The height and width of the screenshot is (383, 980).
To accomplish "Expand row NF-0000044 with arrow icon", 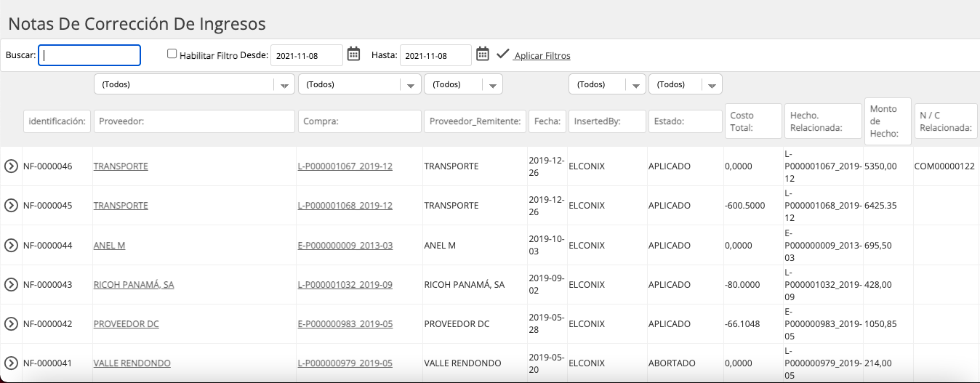I will [x=11, y=246].
